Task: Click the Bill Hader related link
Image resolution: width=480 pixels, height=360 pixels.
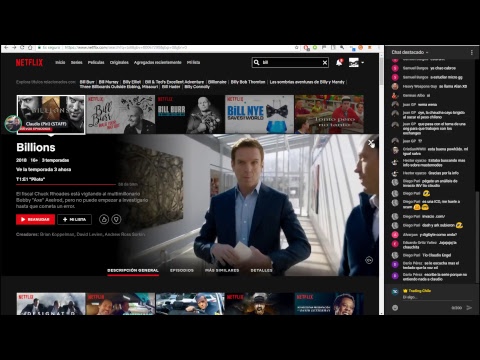Action: point(171,87)
